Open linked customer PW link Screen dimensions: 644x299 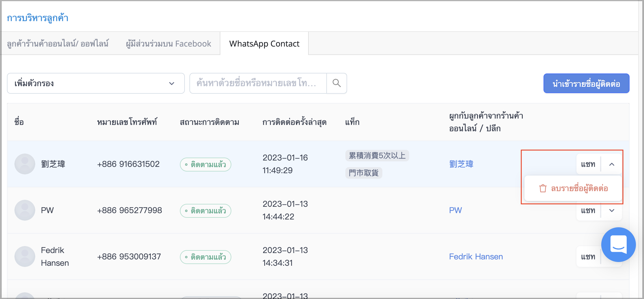[x=455, y=210]
